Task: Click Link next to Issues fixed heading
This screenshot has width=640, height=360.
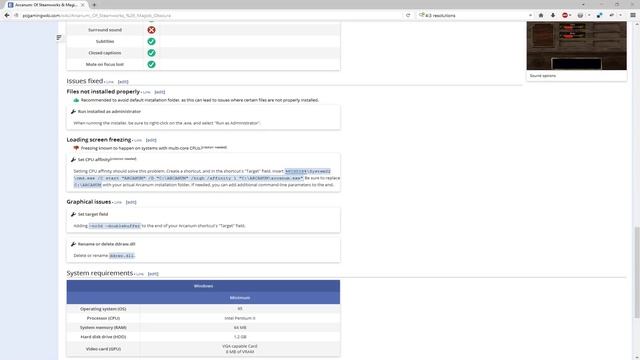Action: (x=110, y=82)
